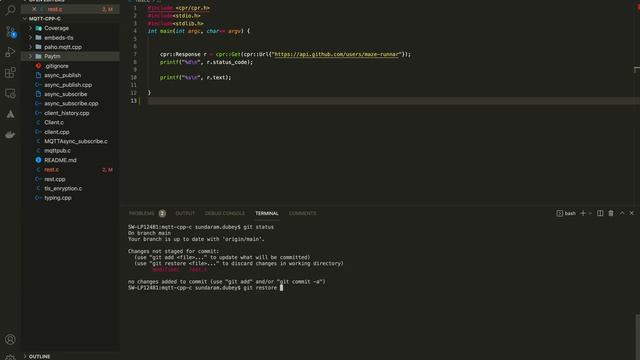Click line number 7 in the gutter
The image size is (640, 360).
click(x=135, y=54)
